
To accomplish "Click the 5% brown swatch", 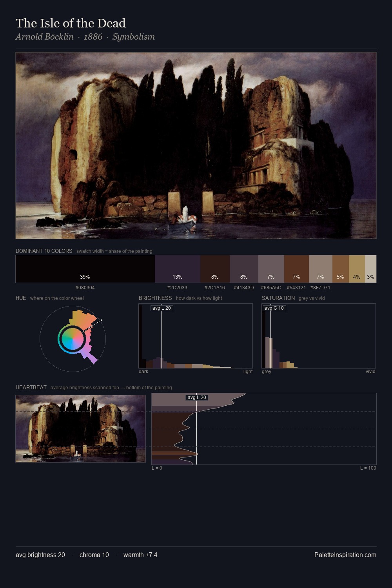I will pos(341,269).
